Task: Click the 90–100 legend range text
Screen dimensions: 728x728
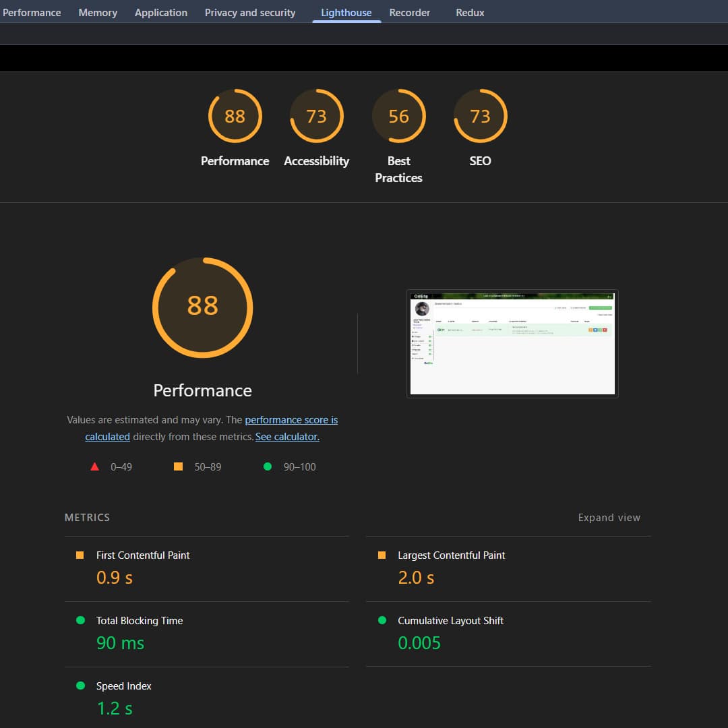Action: coord(299,466)
